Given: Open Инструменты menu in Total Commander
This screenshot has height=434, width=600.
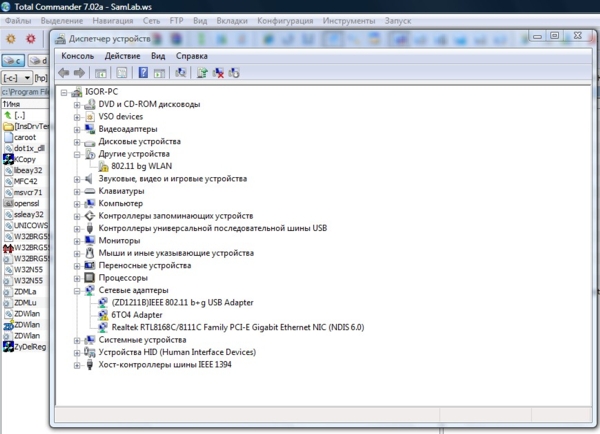Looking at the screenshot, I should 349,21.
